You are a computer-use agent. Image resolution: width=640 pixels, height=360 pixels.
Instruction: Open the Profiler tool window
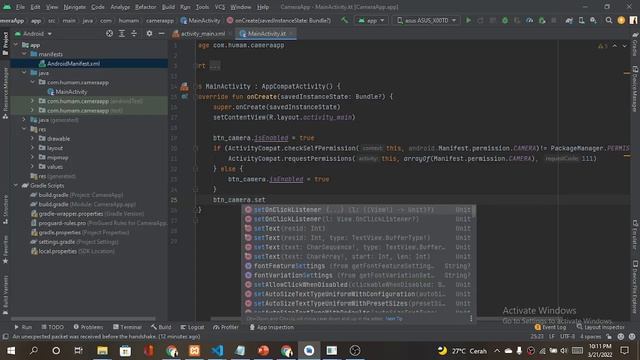click(x=226, y=327)
